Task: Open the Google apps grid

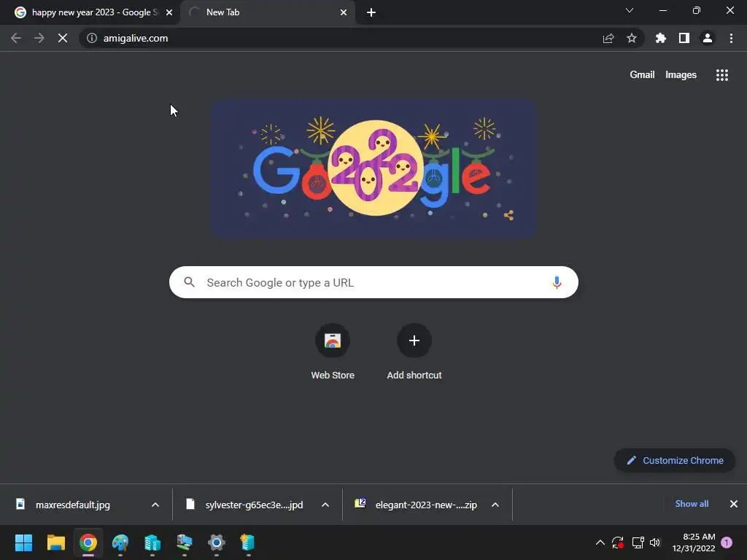Action: point(722,75)
